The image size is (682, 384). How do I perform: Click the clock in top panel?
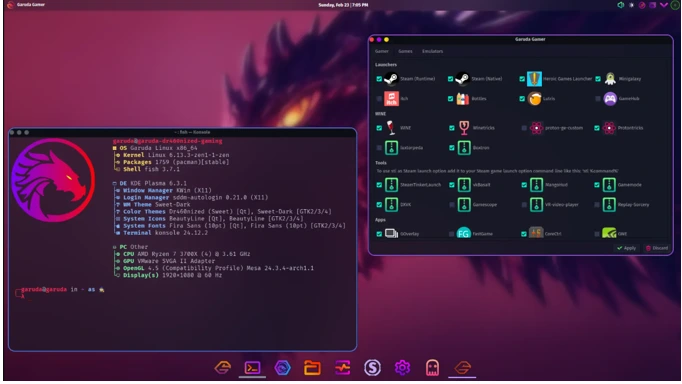coord(343,5)
